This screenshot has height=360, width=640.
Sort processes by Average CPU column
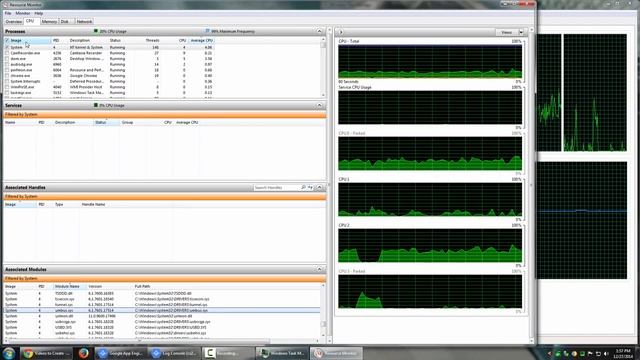tap(202, 40)
